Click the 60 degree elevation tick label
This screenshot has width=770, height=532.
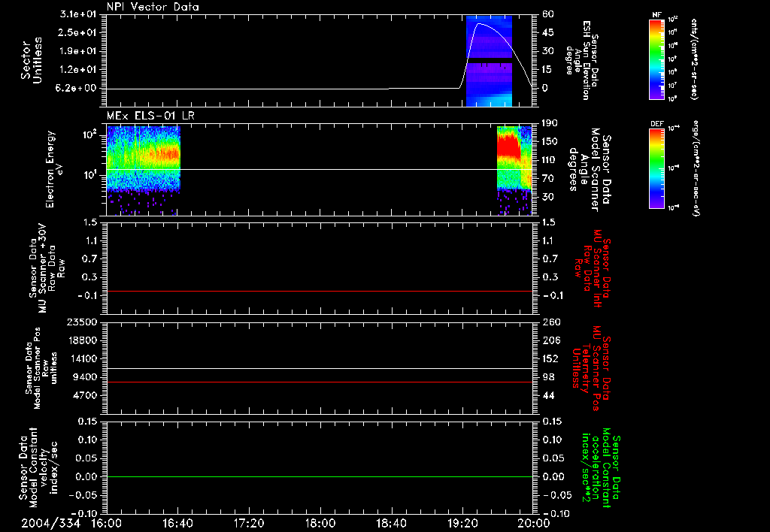coord(548,14)
